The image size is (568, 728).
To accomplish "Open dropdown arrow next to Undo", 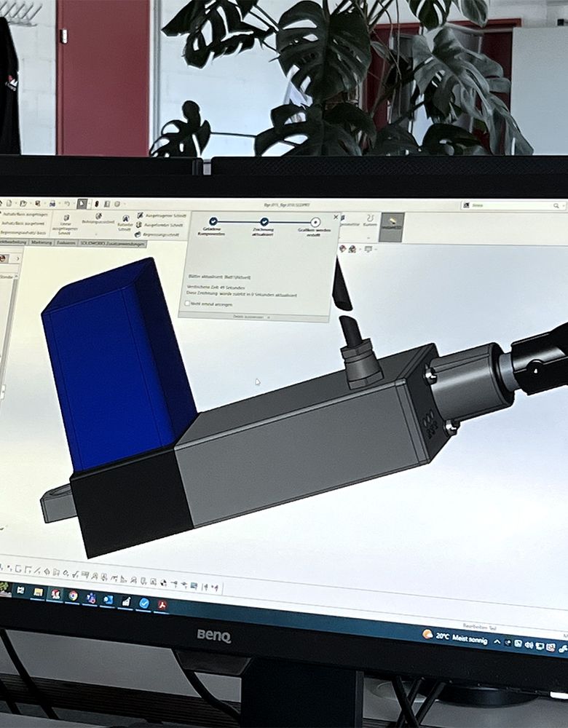I will point(74,204).
